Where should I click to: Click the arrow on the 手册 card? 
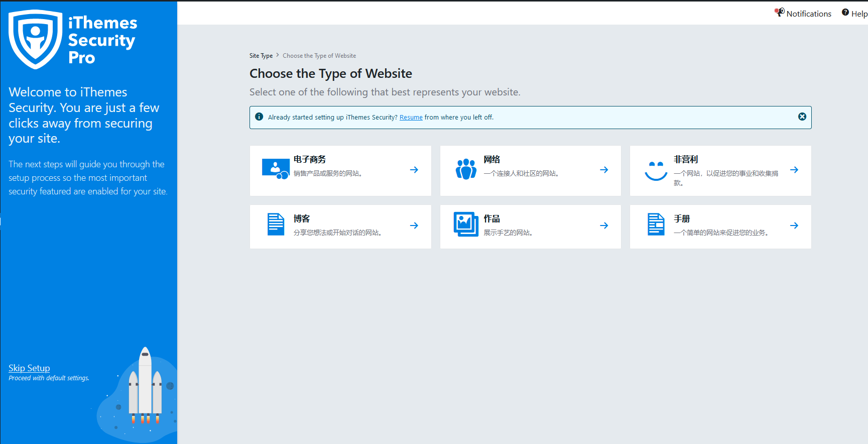794,226
